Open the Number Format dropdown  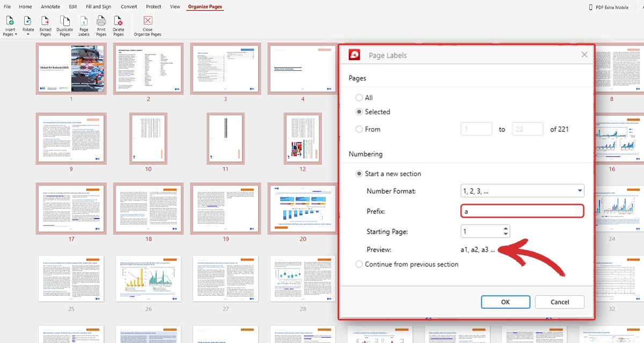(522, 191)
